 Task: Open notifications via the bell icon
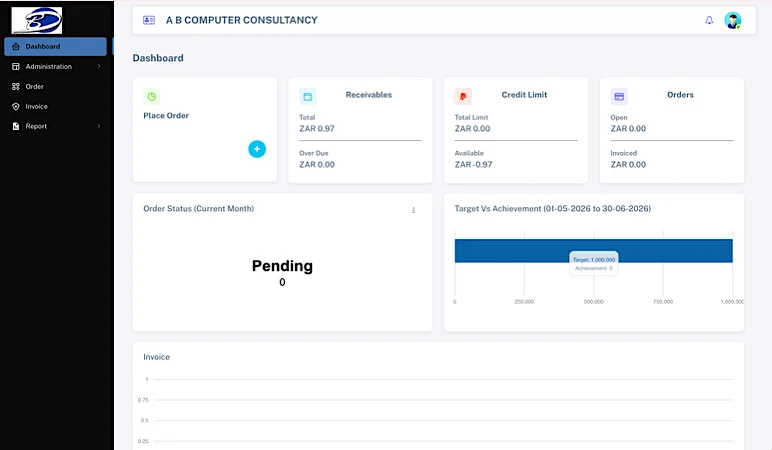coord(709,20)
